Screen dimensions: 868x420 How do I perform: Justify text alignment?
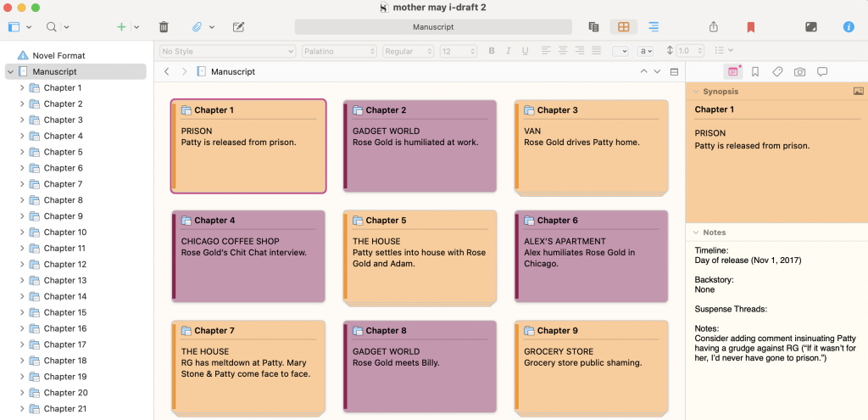(596, 50)
